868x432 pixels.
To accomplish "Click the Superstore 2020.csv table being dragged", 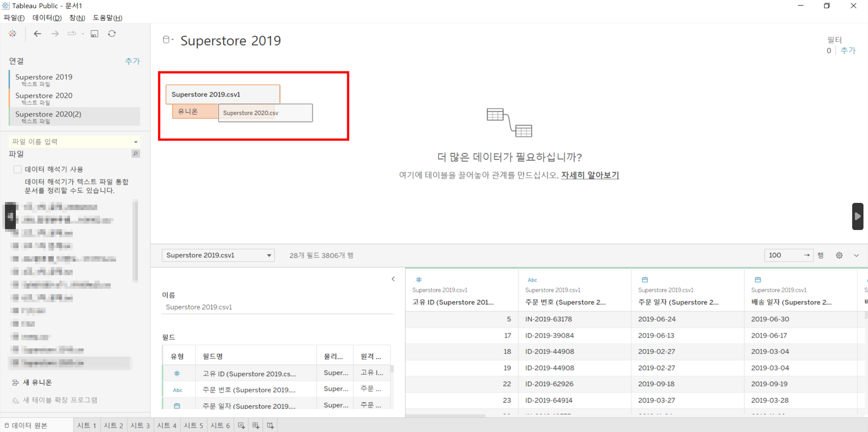I will [x=265, y=113].
